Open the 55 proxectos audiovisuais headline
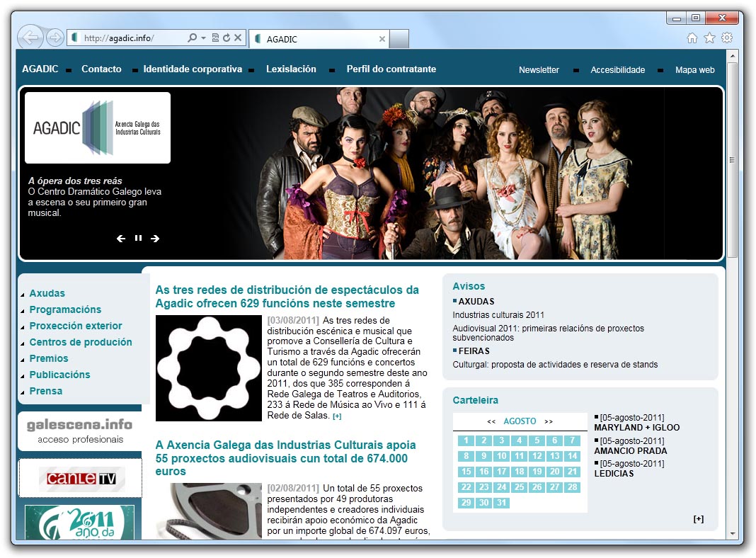The width and height of the screenshot is (756, 558). coord(285,458)
